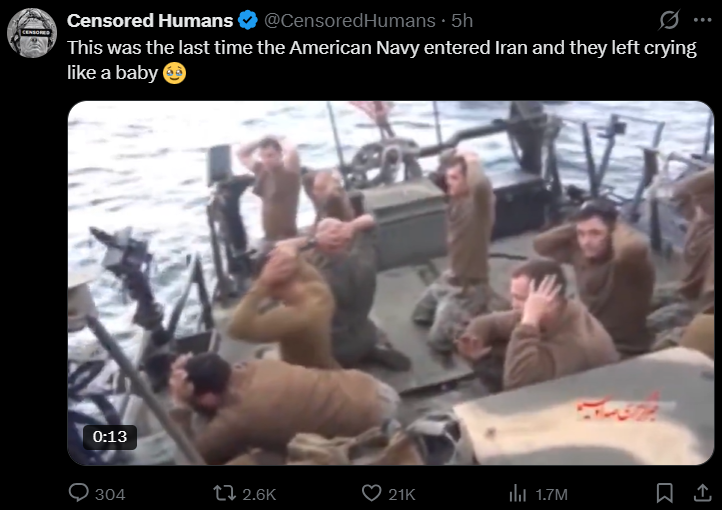Viewport: 722px width, 510px height.
Task: Click the Censored Humans display name
Action: point(150,21)
